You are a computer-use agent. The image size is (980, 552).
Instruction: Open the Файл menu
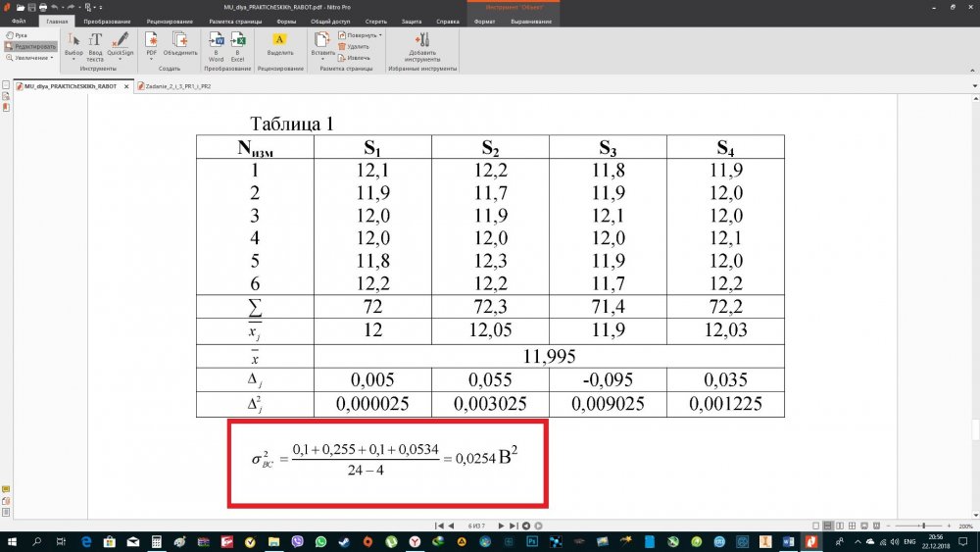tap(19, 22)
